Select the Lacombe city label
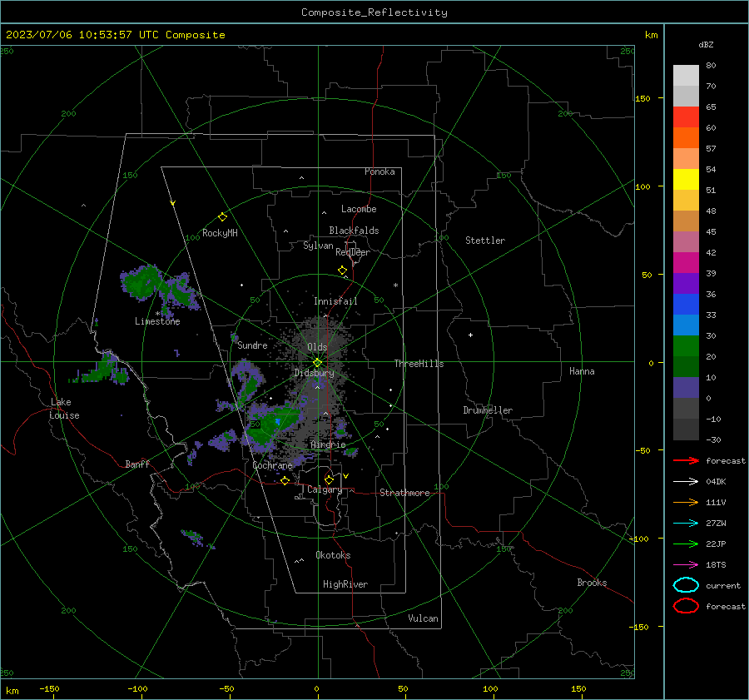Screen dimensions: 749x700 pos(359,209)
